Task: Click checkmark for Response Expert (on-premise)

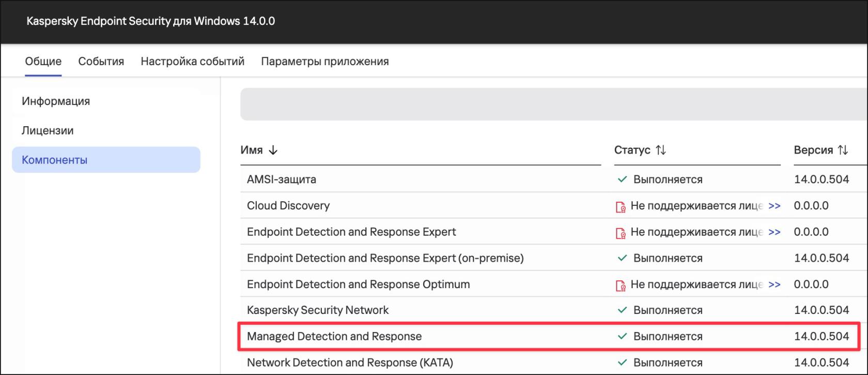Action: (623, 258)
